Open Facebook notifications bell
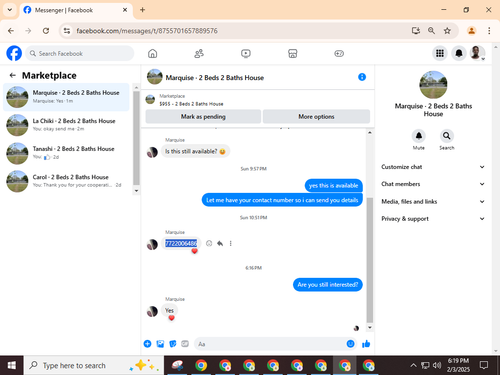 tap(459, 53)
